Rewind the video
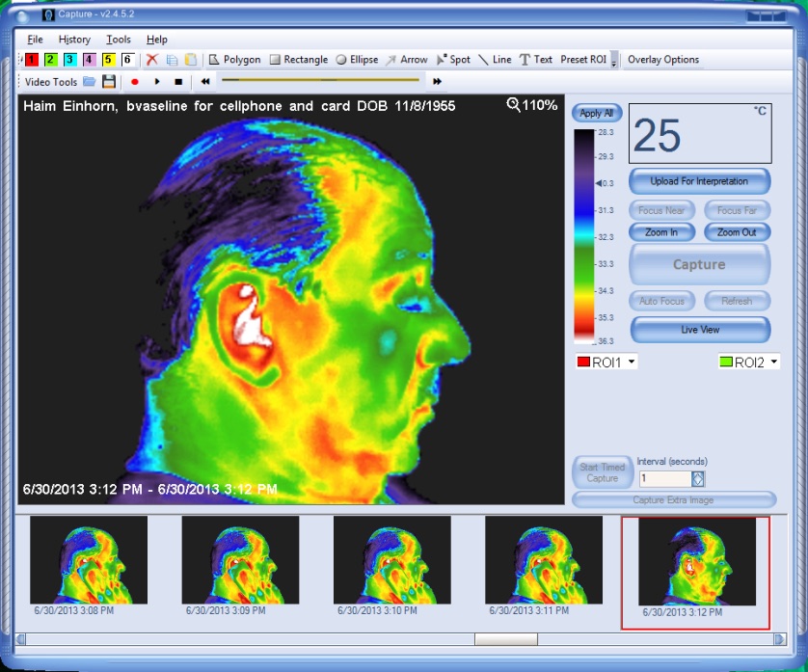808x672 pixels. click(x=205, y=81)
